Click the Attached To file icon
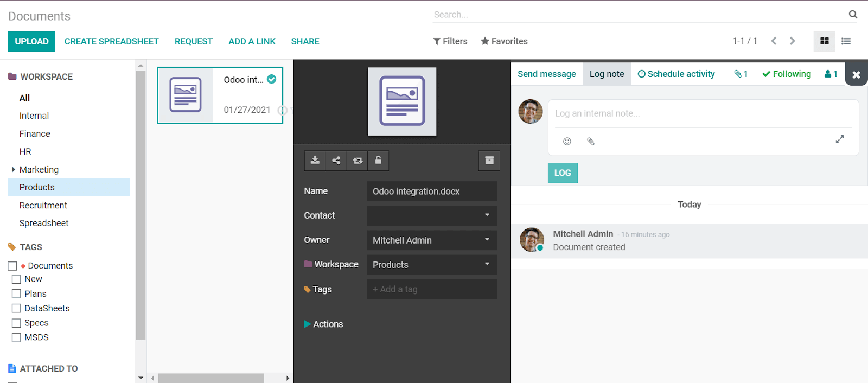Screen dimensions: 868x383 pos(12,368)
